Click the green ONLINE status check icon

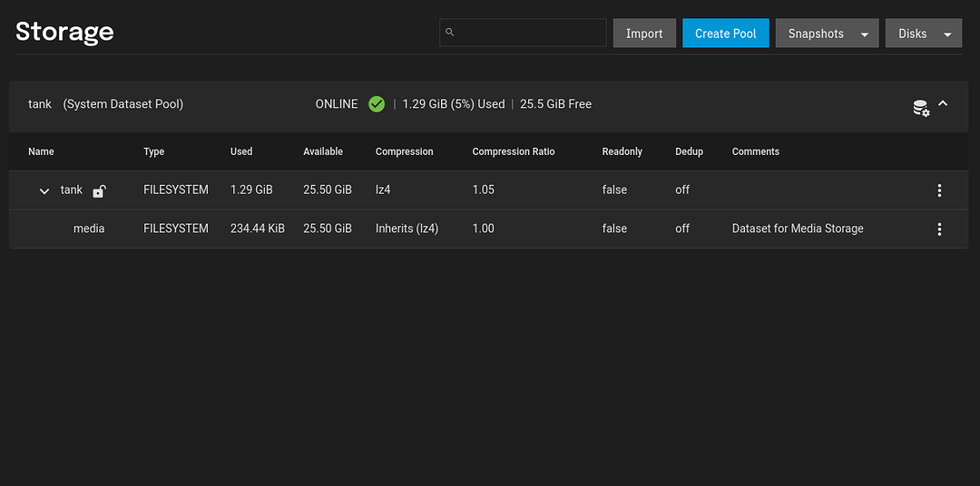coord(377,104)
